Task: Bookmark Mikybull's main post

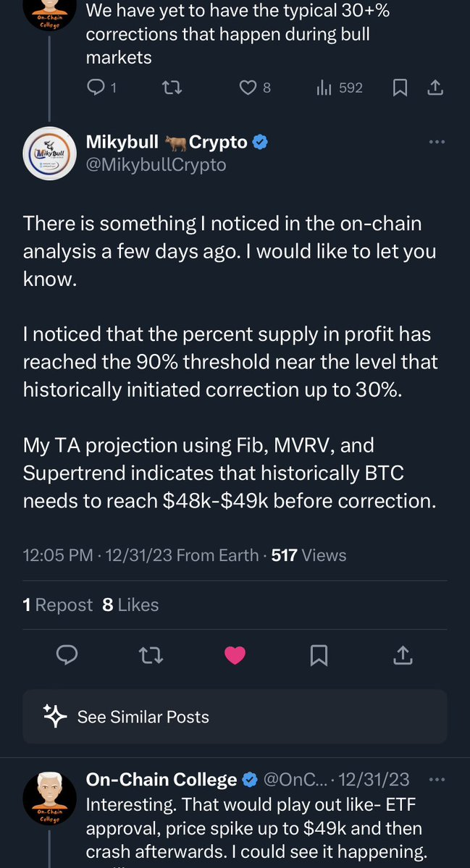Action: click(x=319, y=656)
